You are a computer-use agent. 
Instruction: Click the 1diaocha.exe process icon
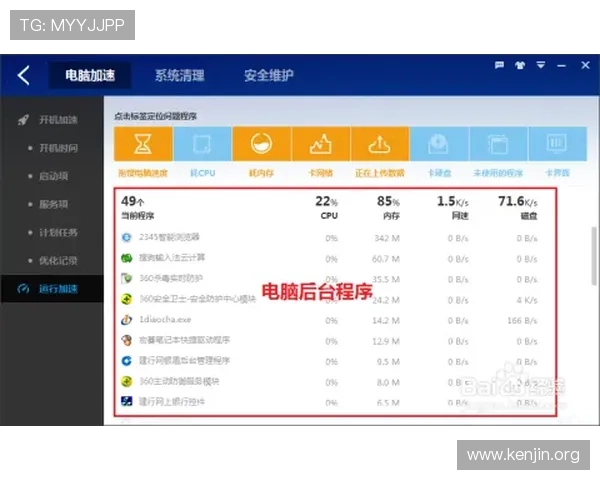coord(127,320)
